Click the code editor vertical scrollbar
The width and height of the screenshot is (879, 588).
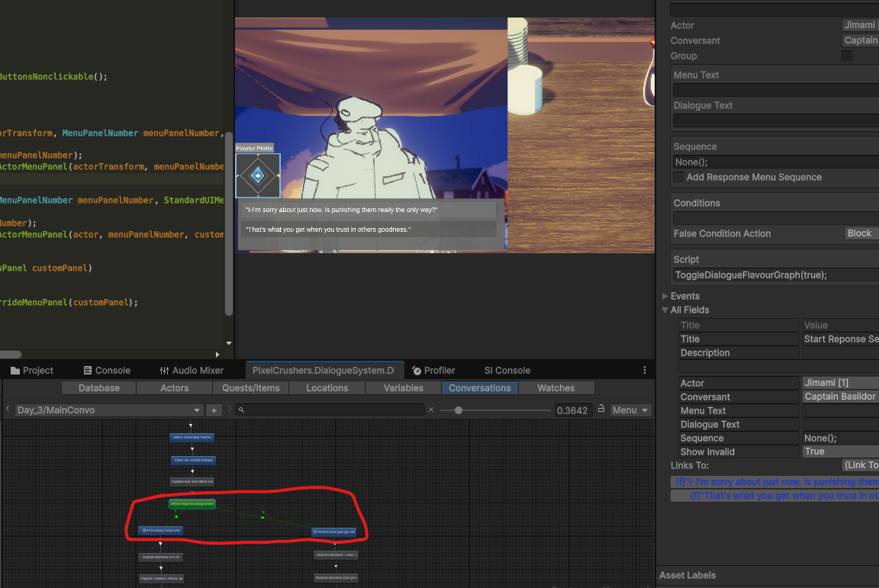click(x=229, y=224)
